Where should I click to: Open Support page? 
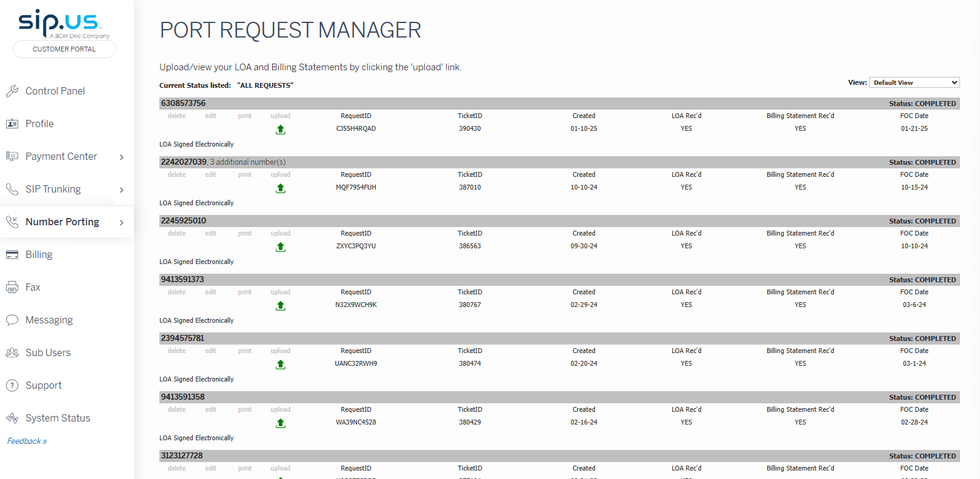tap(44, 385)
